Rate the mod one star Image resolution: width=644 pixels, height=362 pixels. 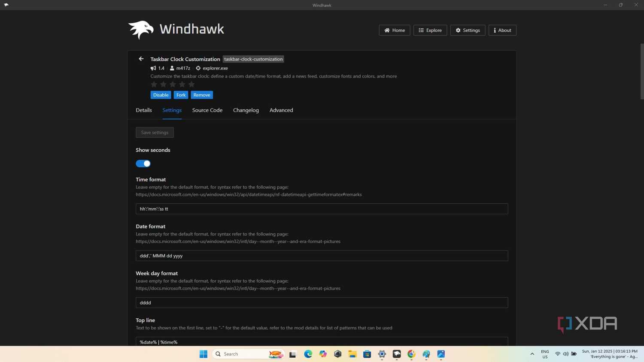click(154, 84)
